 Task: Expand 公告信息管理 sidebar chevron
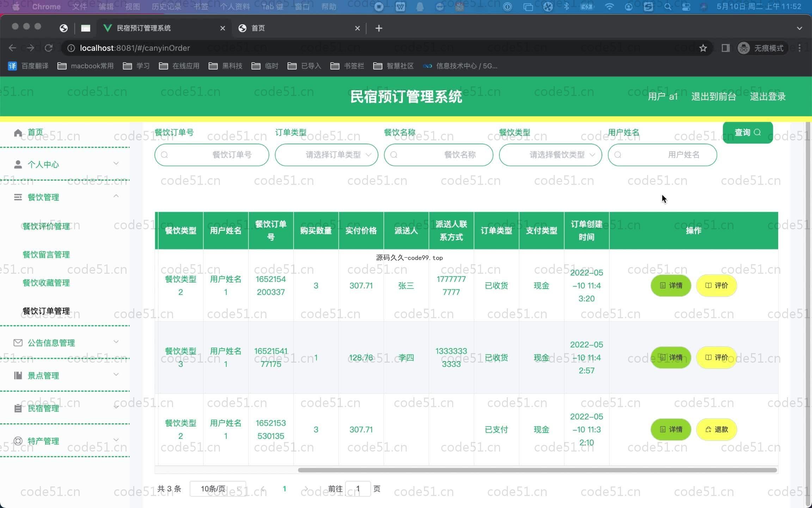(116, 341)
